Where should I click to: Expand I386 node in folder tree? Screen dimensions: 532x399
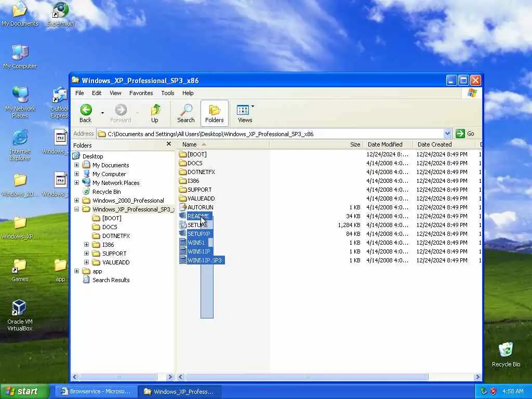87,245
